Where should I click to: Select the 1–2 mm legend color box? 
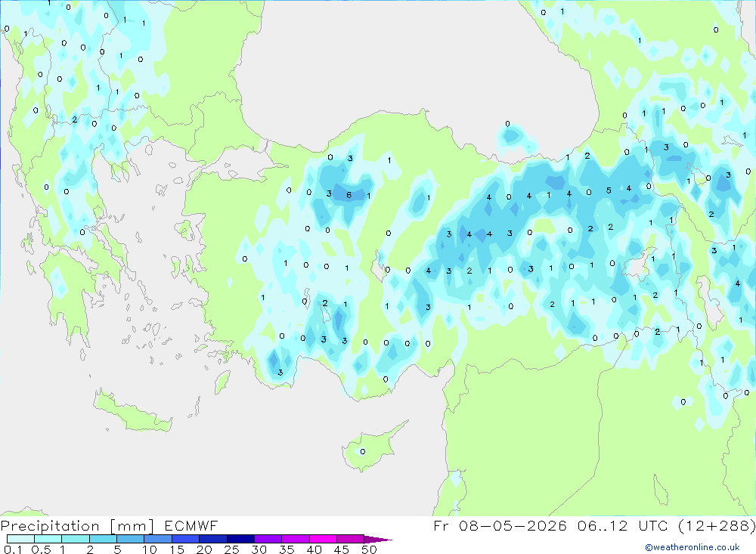point(76,539)
